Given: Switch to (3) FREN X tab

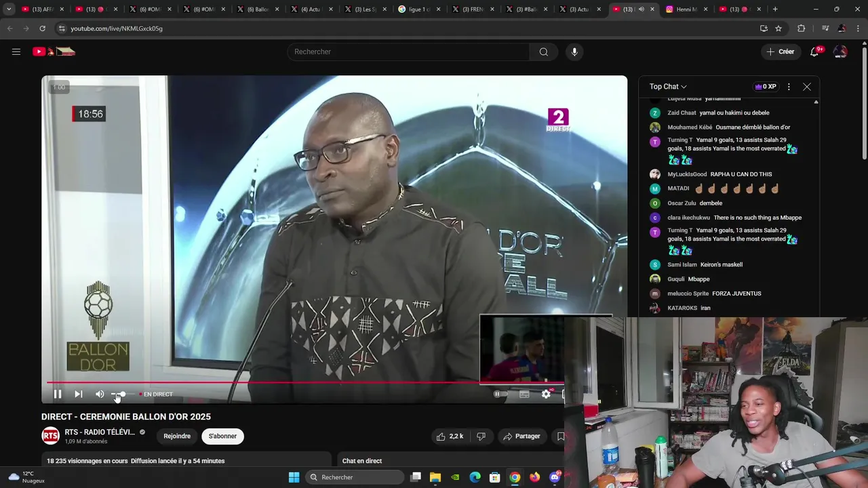Looking at the screenshot, I should (x=473, y=9).
